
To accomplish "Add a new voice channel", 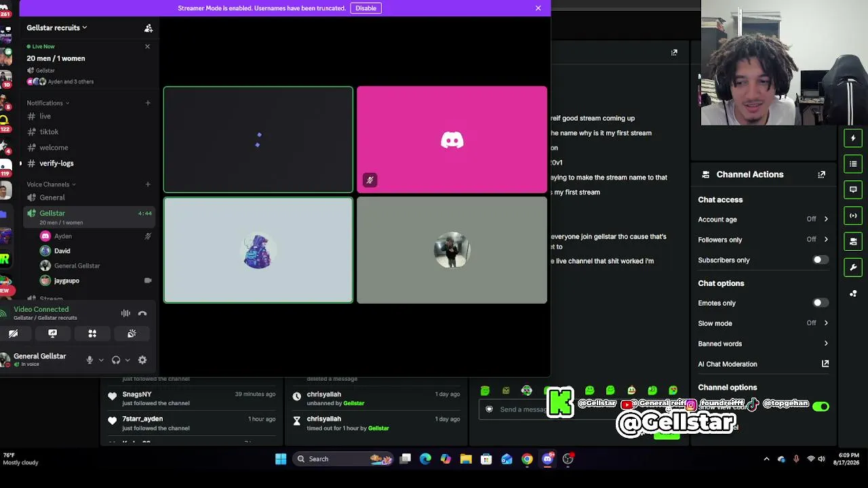I will [x=148, y=184].
